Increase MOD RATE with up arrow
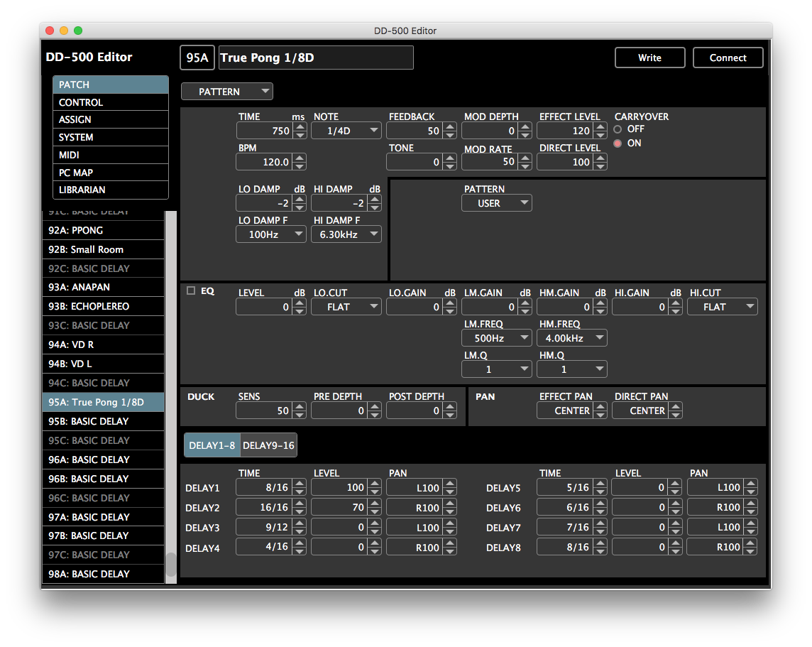 (525, 158)
